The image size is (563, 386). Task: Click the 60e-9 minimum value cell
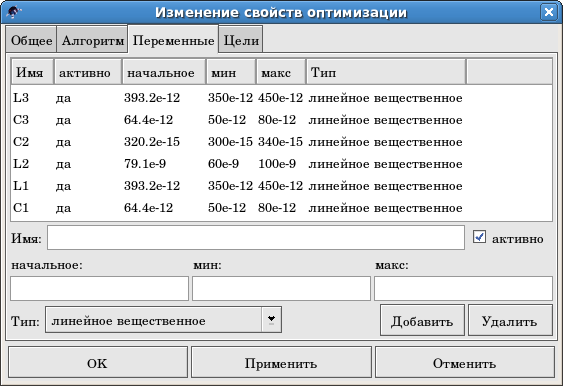tap(223, 164)
